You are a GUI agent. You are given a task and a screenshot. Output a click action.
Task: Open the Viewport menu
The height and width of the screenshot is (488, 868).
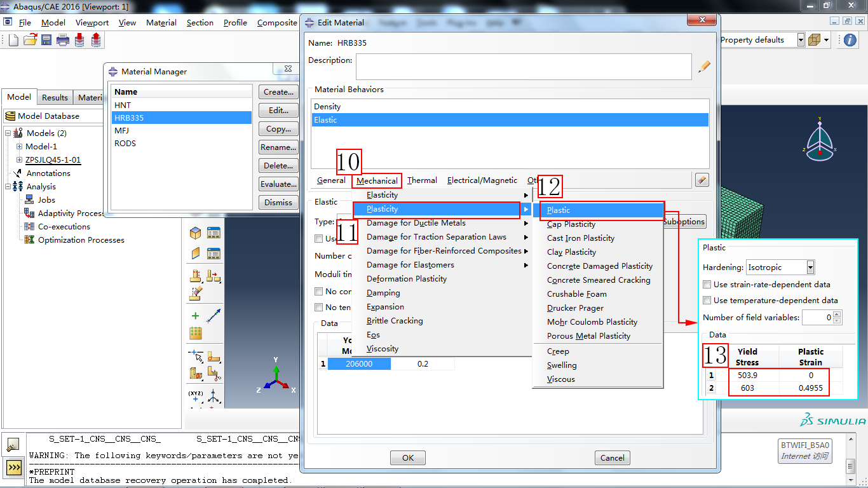(x=92, y=22)
